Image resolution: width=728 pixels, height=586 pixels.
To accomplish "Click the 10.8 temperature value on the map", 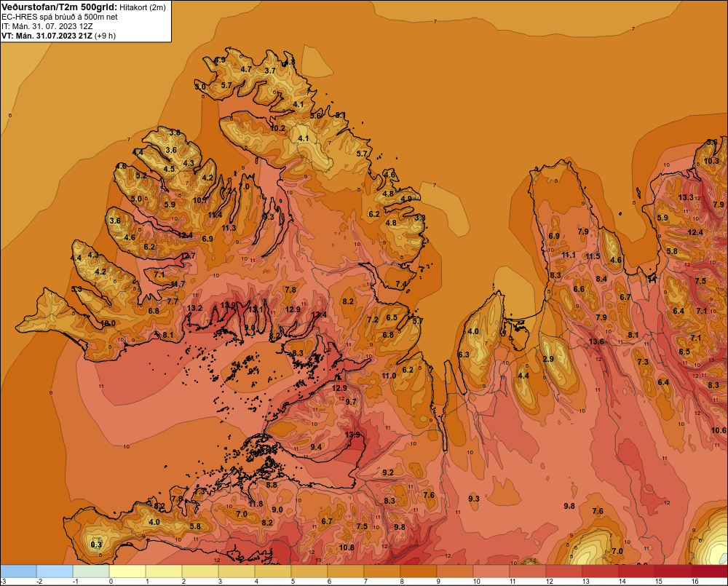I will (347, 547).
